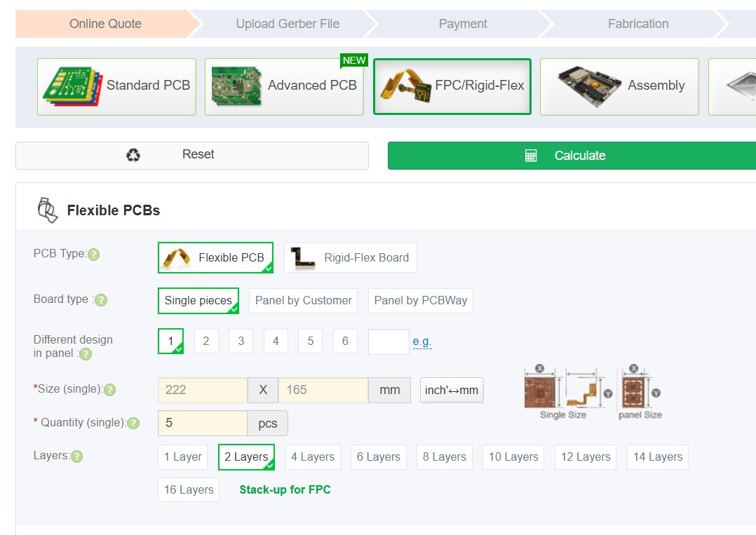756x535 pixels.
Task: Click help icon next to Different design in panel
Action: [x=86, y=354]
